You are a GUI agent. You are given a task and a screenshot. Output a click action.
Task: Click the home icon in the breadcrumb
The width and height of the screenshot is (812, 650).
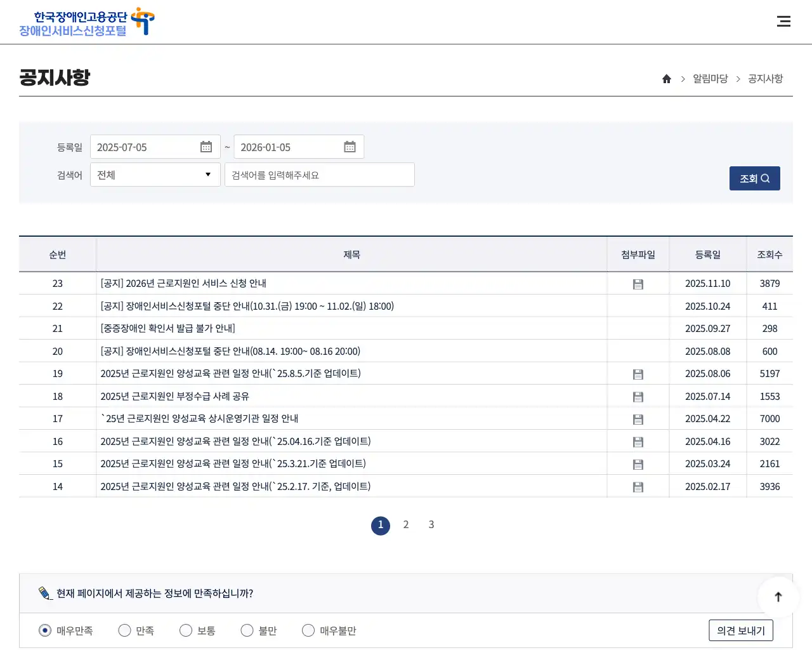(x=666, y=78)
